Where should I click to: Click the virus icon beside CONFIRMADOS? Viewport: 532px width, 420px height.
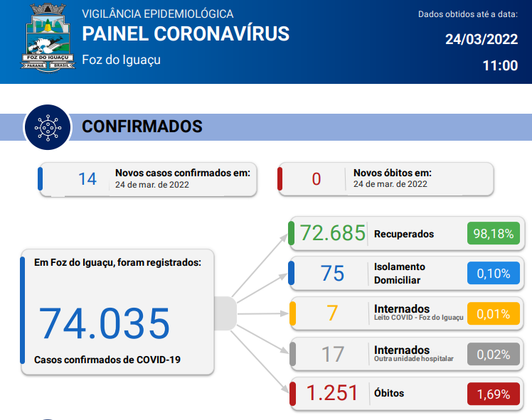pyautogui.click(x=48, y=127)
